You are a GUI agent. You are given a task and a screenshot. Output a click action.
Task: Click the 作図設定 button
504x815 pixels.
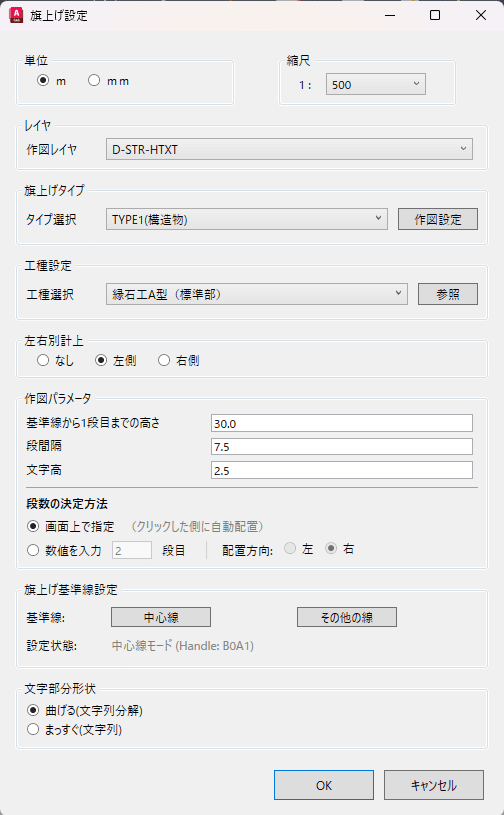pyautogui.click(x=438, y=219)
